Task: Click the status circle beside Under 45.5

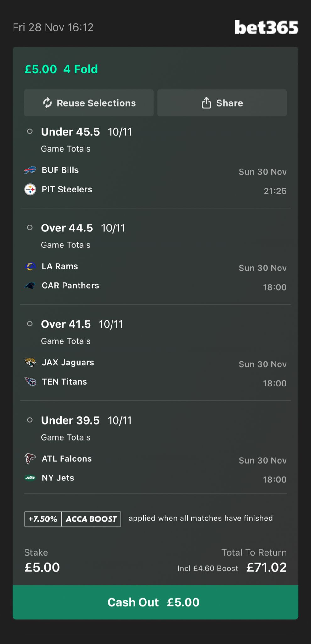Action: click(x=30, y=131)
